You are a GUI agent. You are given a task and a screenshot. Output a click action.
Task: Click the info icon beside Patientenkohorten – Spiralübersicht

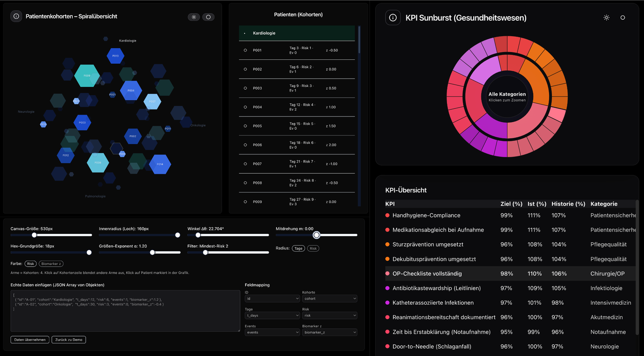pyautogui.click(x=16, y=17)
